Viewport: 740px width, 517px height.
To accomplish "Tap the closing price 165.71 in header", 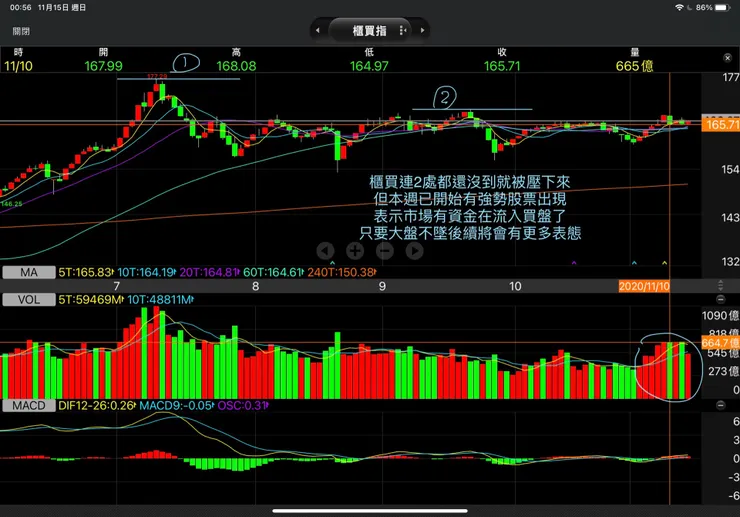I will (502, 66).
